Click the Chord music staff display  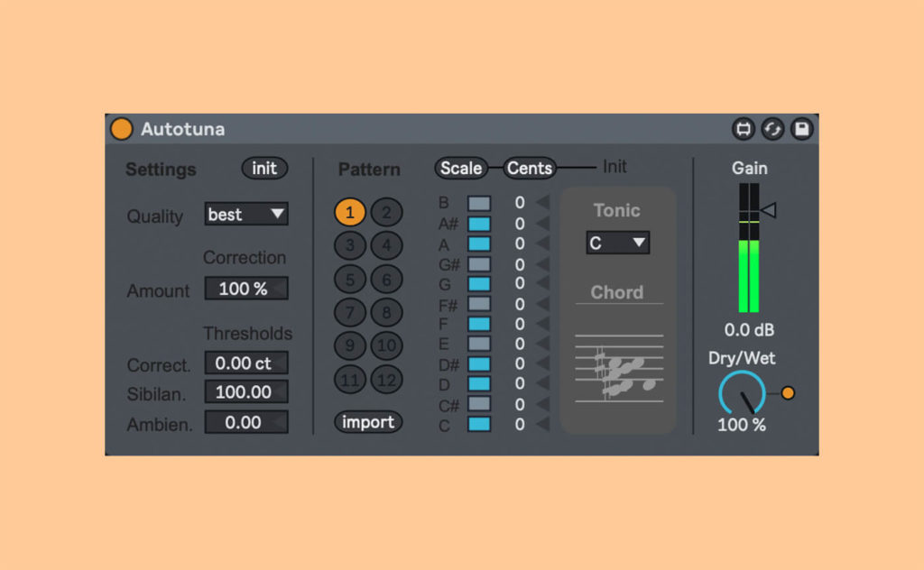[x=619, y=369]
